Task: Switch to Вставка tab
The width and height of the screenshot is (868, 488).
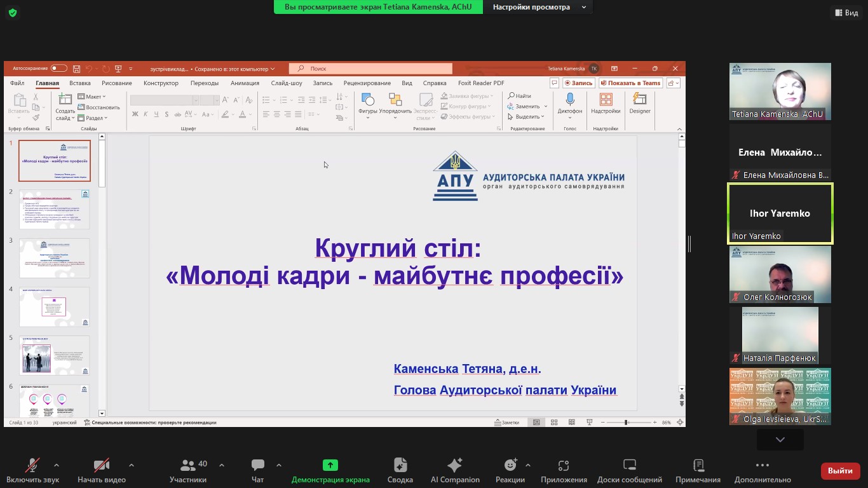Action: coord(80,83)
